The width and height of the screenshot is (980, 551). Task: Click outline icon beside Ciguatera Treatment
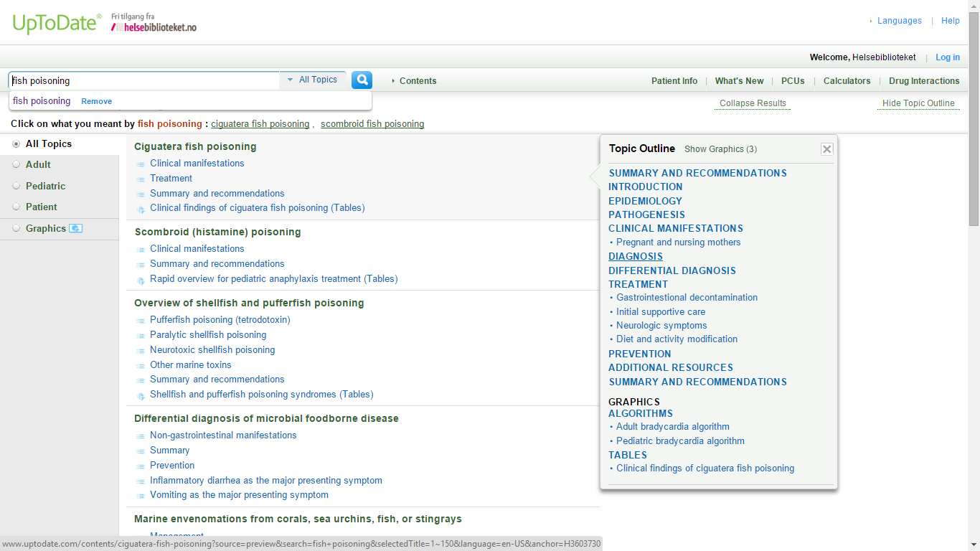tap(141, 179)
